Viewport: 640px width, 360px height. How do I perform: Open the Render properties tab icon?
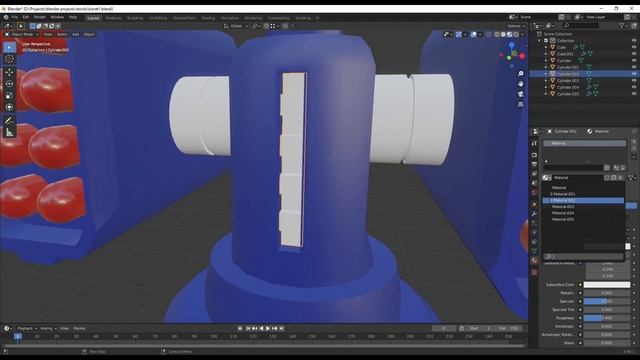coord(534,155)
